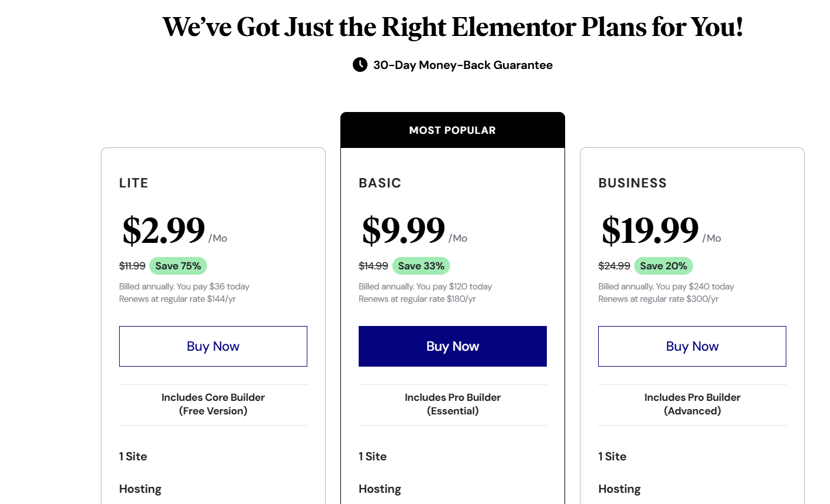Click Includes Pro Builder (Advanced) text
This screenshot has width=830, height=504.
pos(692,404)
